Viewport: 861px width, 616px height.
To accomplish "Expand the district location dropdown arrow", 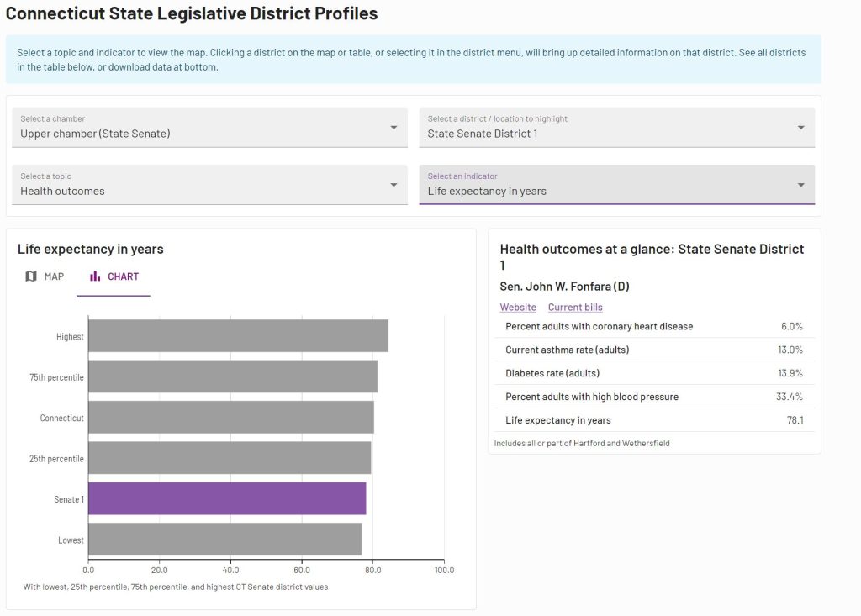I will [x=800, y=128].
